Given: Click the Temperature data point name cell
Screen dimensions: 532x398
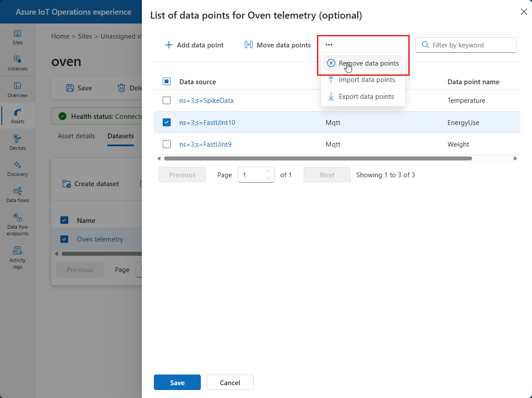Looking at the screenshot, I should point(466,101).
